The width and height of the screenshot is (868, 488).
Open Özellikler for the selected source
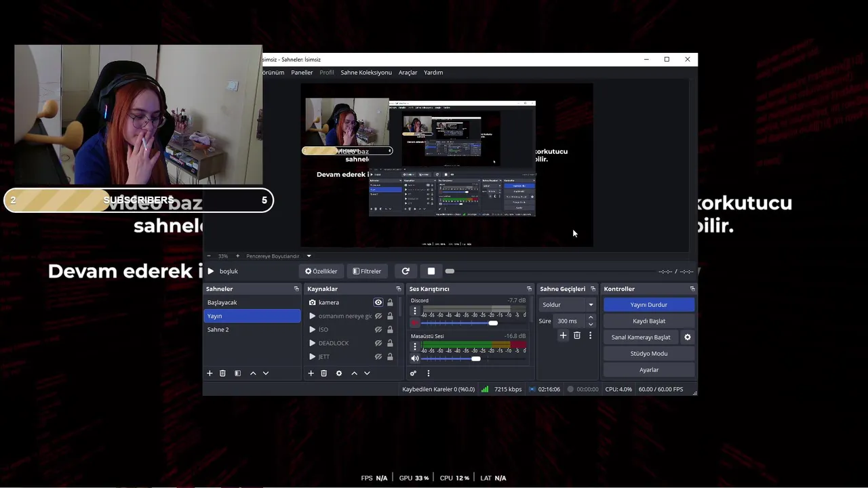tap(321, 271)
